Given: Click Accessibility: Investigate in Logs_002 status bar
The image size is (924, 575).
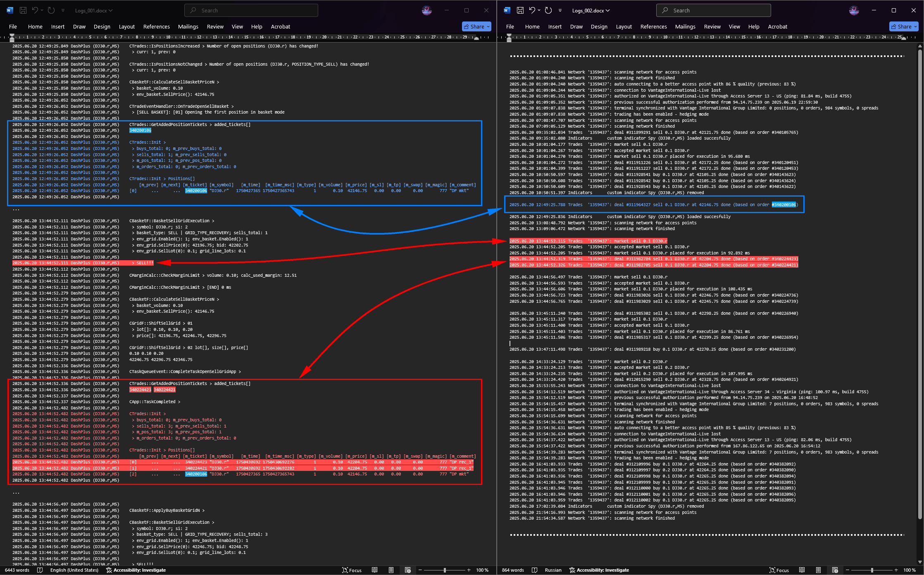Looking at the screenshot, I should [599, 570].
